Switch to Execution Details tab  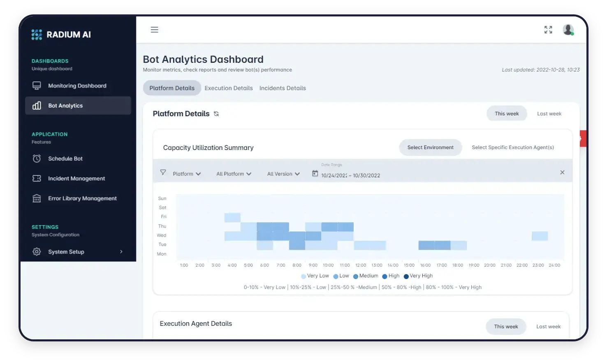pyautogui.click(x=229, y=88)
